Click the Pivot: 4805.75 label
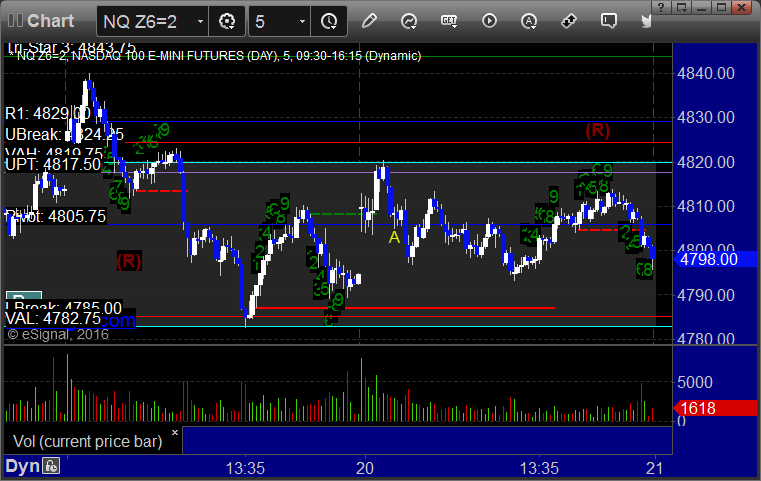761x481 pixels. point(55,216)
